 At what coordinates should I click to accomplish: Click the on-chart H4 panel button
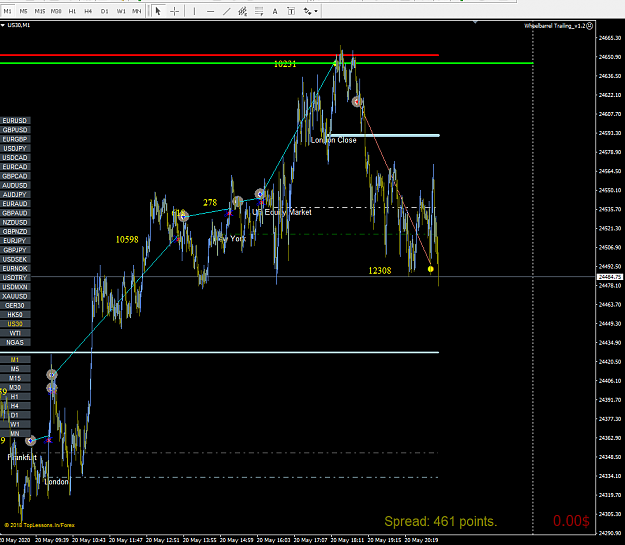pyautogui.click(x=15, y=406)
